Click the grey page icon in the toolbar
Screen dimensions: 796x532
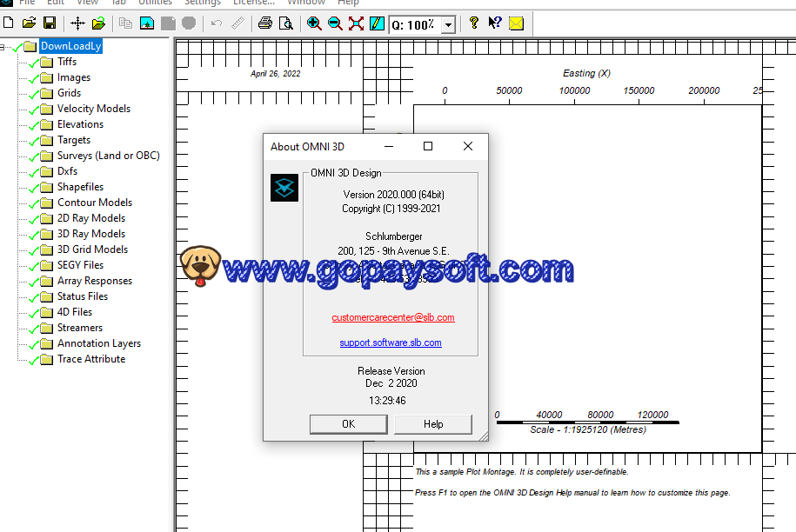[x=168, y=23]
